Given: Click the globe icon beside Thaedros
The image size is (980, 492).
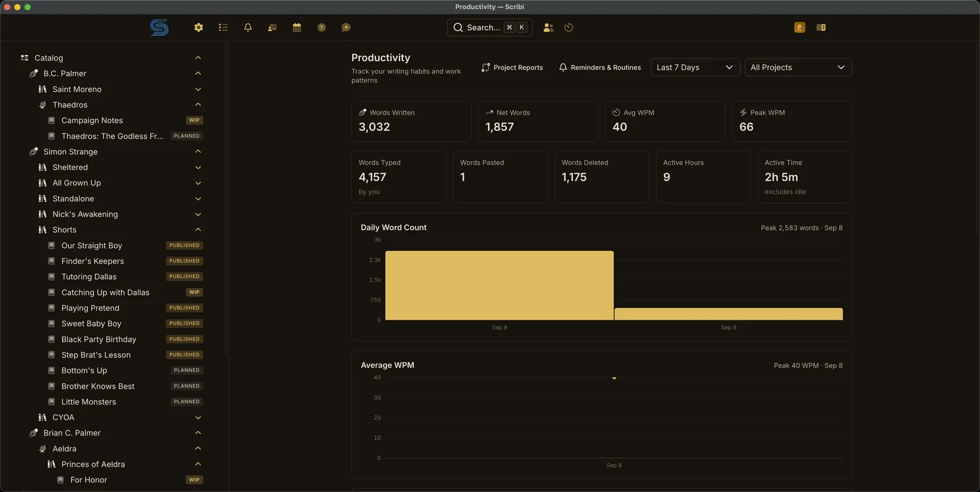Looking at the screenshot, I should (x=42, y=105).
